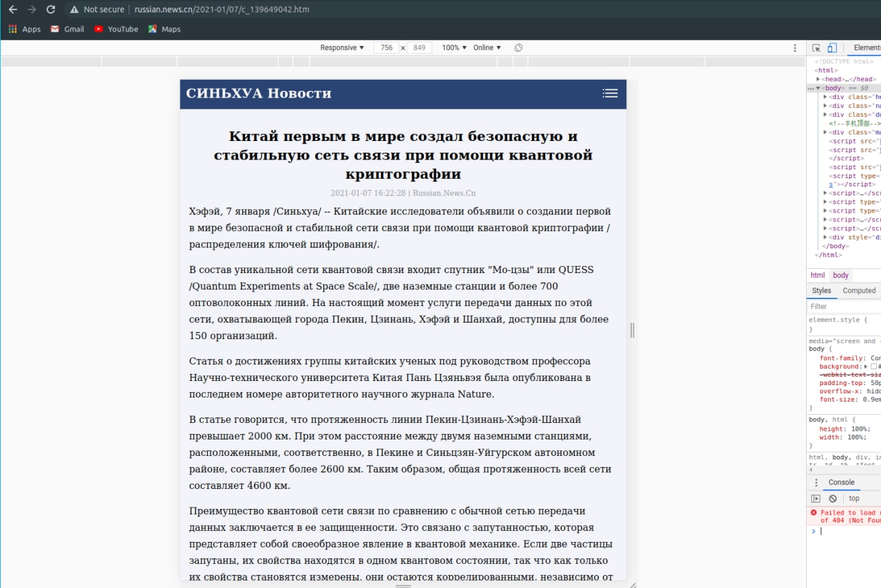Expand the background property value
Viewport: 881px width, 588px height.
pyautogui.click(x=866, y=367)
